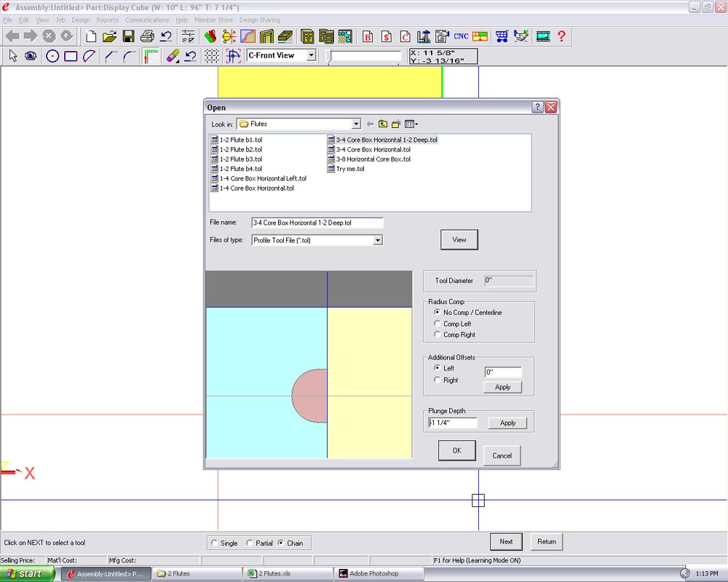Cancel the Open dialog
Screen dimensions: 728x582
tap(502, 455)
